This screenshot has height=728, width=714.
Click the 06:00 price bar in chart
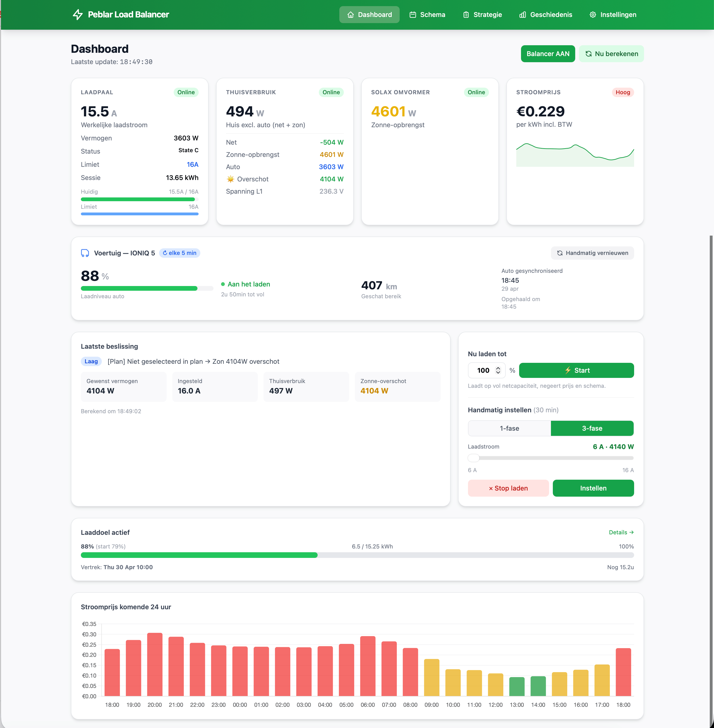[368, 666]
